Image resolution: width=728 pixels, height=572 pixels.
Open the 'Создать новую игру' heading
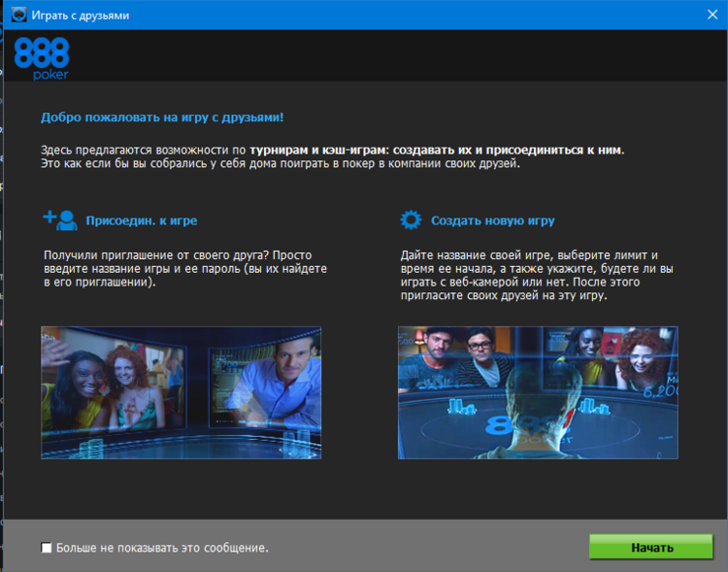(x=492, y=220)
